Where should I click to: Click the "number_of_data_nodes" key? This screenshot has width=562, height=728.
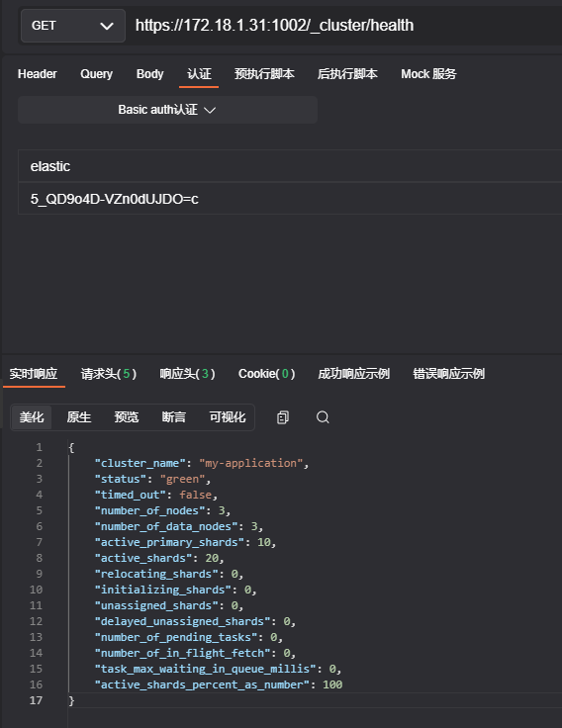(x=166, y=526)
